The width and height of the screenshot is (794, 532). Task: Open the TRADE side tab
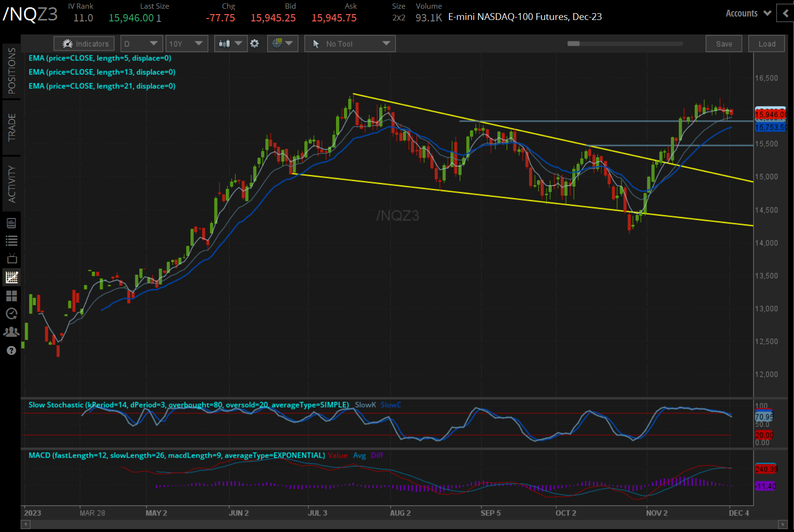click(11, 128)
